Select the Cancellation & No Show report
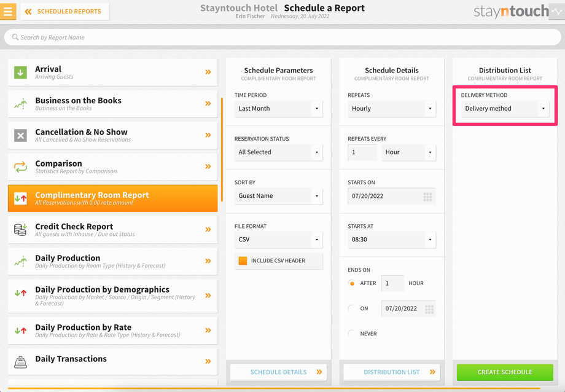 [x=113, y=135]
